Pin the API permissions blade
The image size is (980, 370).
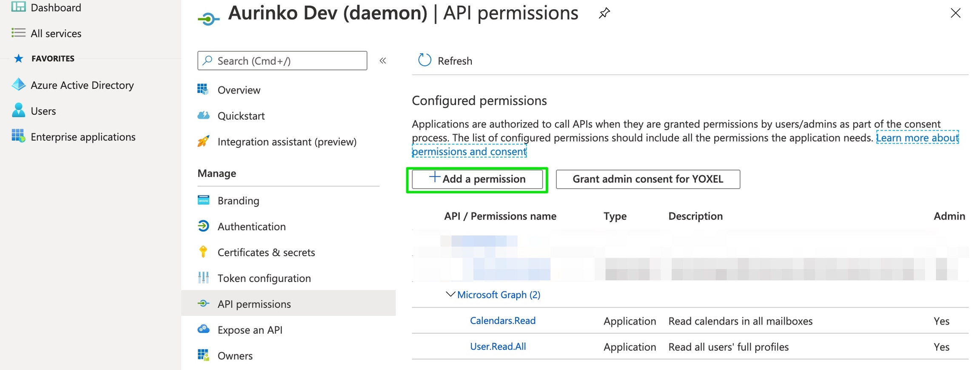pos(604,13)
